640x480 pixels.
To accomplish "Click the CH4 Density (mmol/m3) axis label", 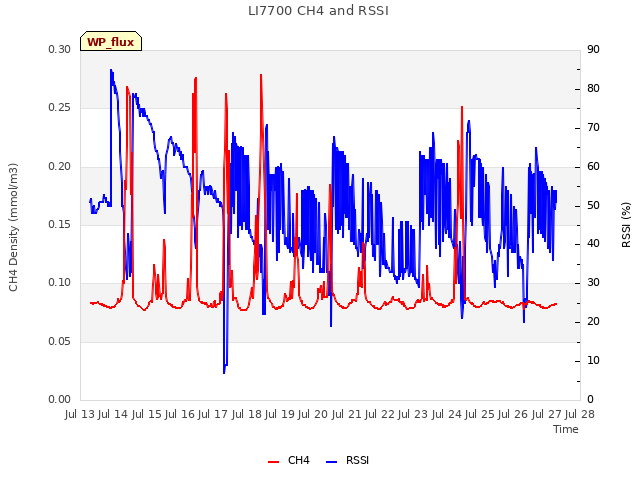I will pyautogui.click(x=13, y=227).
